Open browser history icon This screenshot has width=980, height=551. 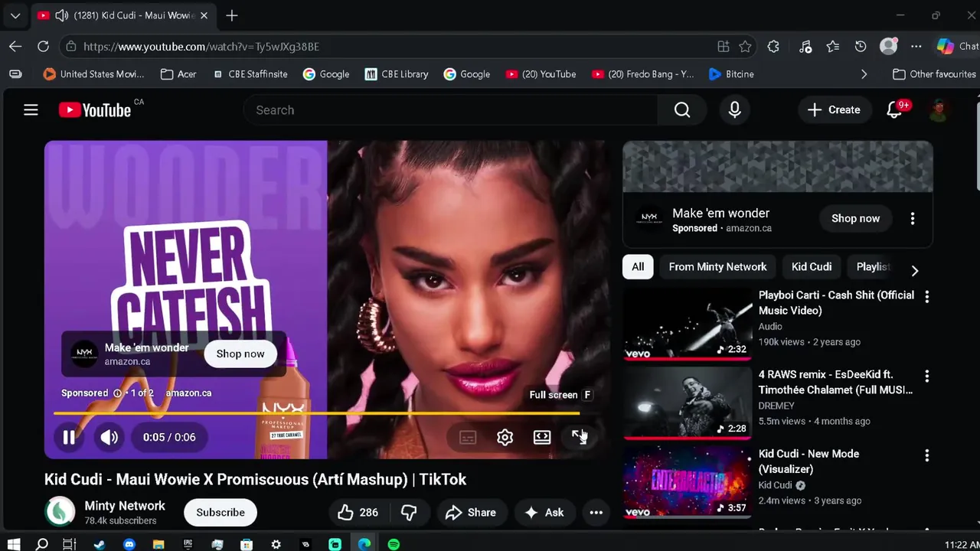point(861,47)
